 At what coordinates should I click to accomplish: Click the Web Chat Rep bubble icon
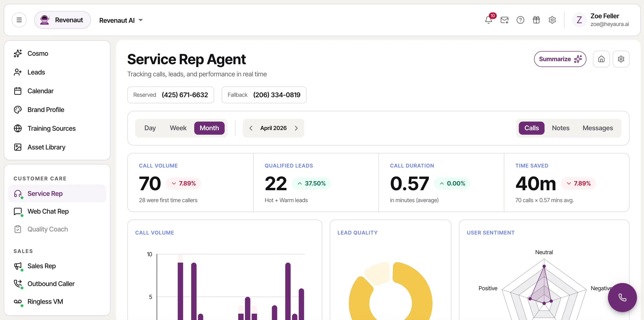click(x=18, y=211)
